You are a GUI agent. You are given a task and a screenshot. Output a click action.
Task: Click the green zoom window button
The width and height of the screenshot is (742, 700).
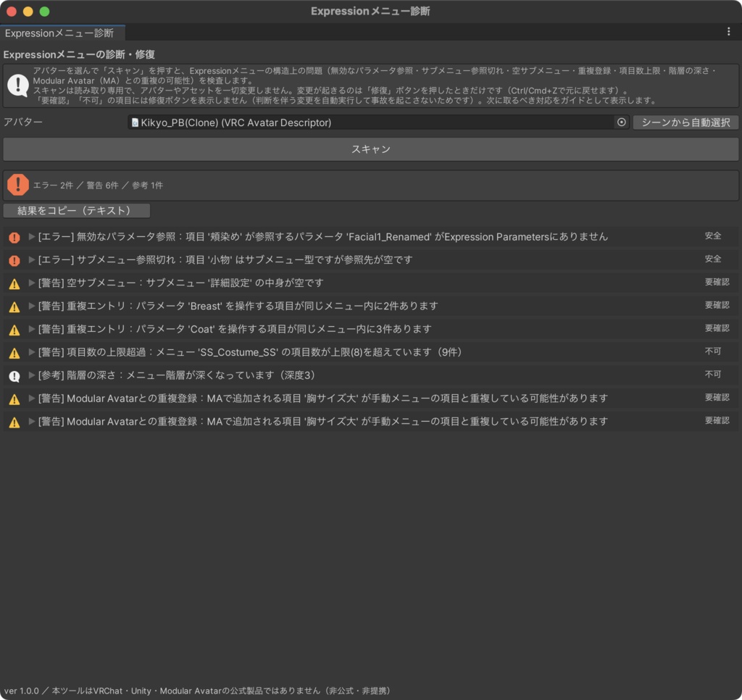(x=44, y=12)
